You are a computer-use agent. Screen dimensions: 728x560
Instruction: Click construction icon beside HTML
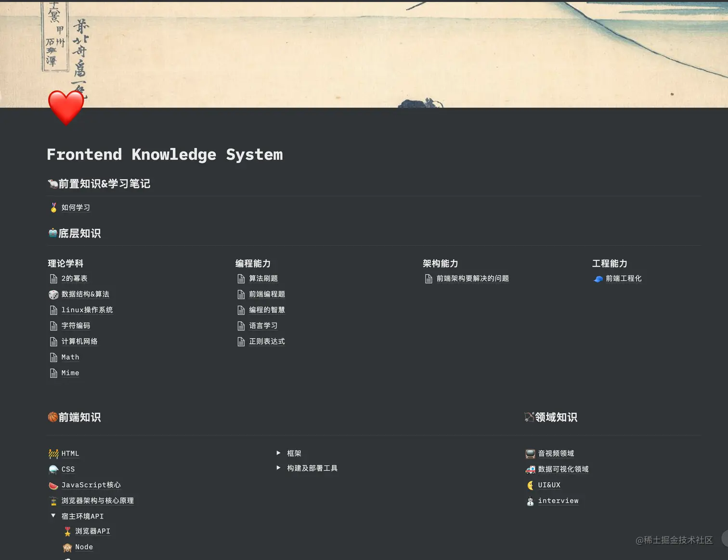pyautogui.click(x=53, y=454)
